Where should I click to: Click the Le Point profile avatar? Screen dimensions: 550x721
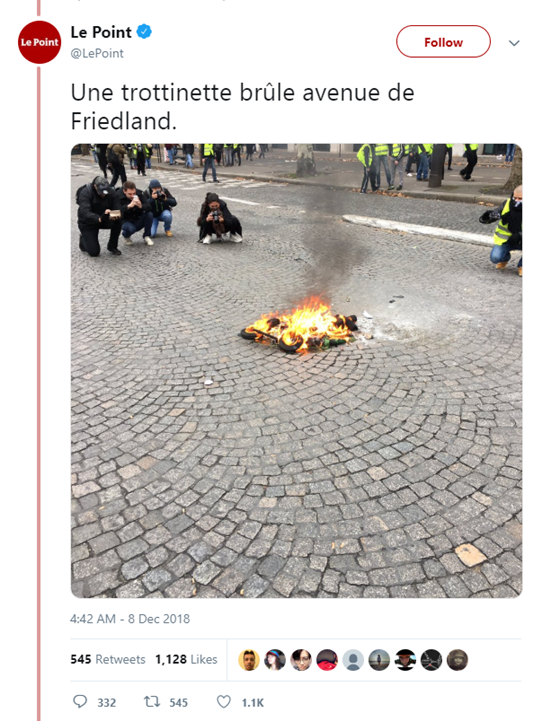[40, 42]
